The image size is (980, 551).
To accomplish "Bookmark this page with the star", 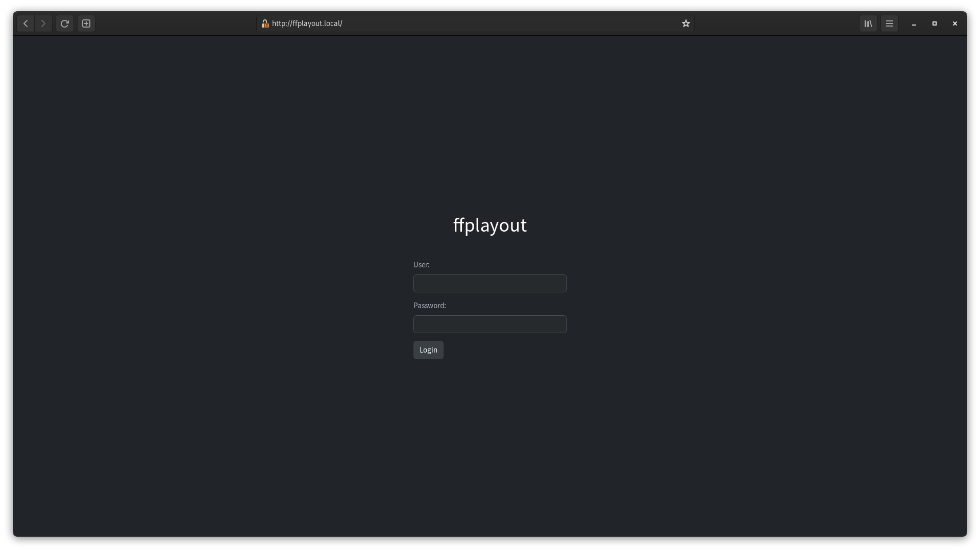I will [x=686, y=23].
